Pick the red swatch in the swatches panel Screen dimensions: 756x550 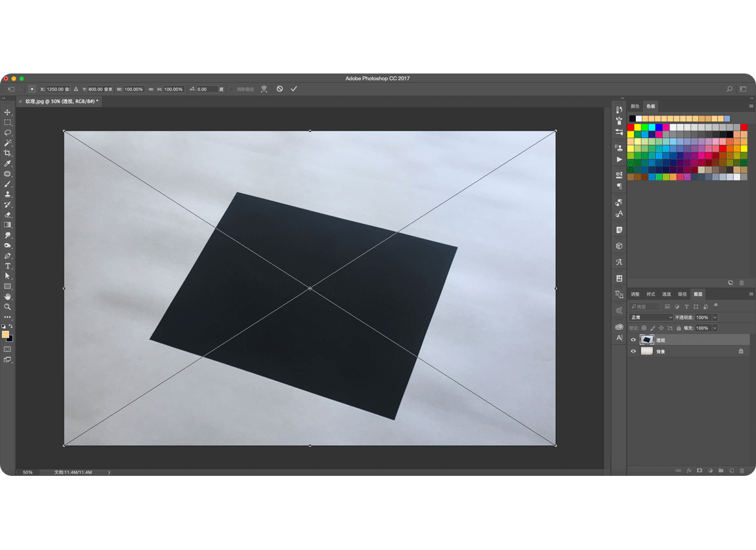[631, 127]
